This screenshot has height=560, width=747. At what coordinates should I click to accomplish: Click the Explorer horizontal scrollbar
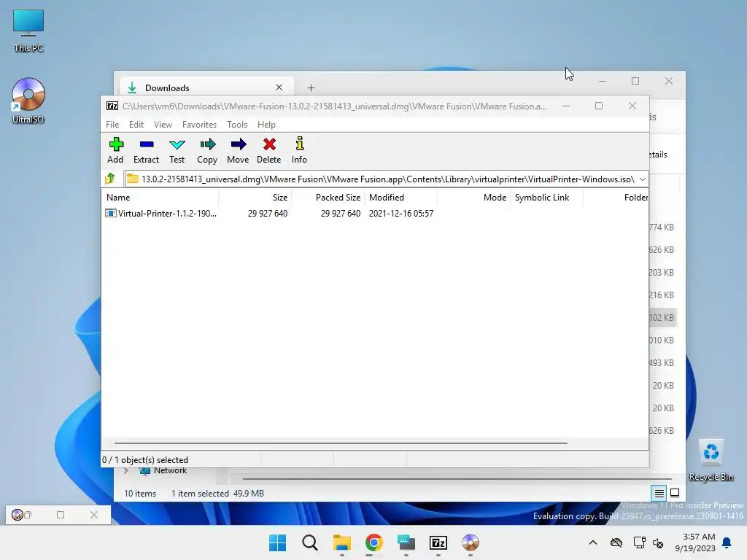click(x=457, y=478)
